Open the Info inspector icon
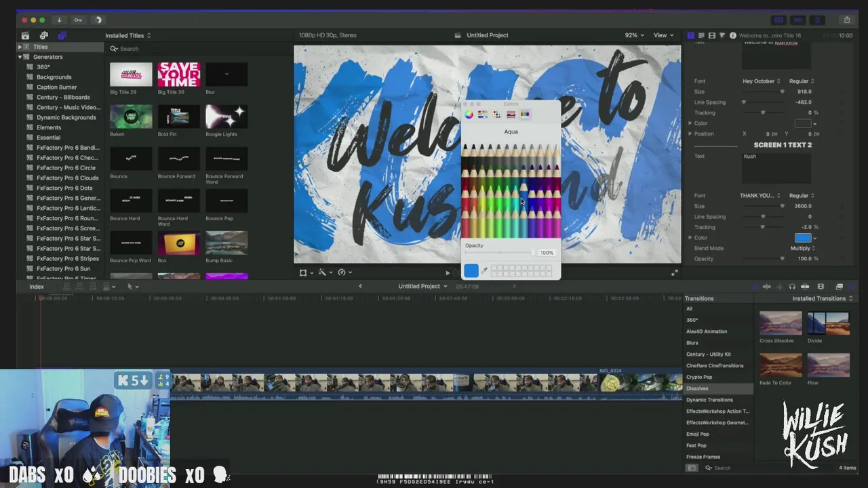Image resolution: width=868 pixels, height=488 pixels. (732, 35)
